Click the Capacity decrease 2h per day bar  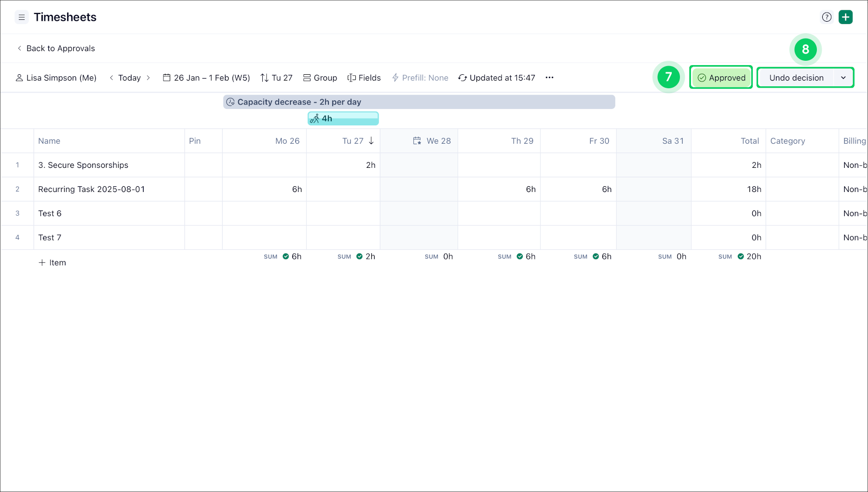419,102
